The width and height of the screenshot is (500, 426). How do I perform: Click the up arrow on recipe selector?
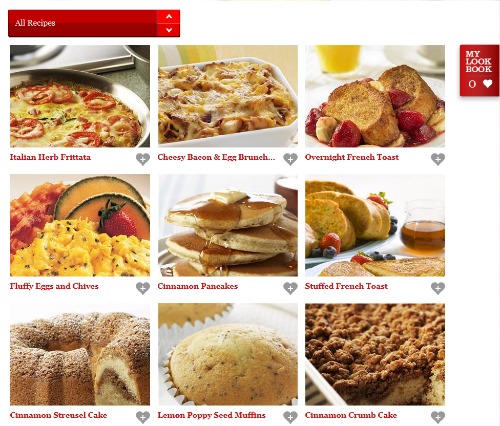pos(169,16)
